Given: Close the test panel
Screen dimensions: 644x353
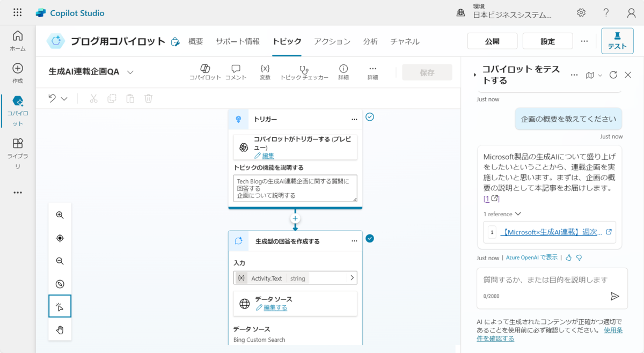Looking at the screenshot, I should coord(628,75).
